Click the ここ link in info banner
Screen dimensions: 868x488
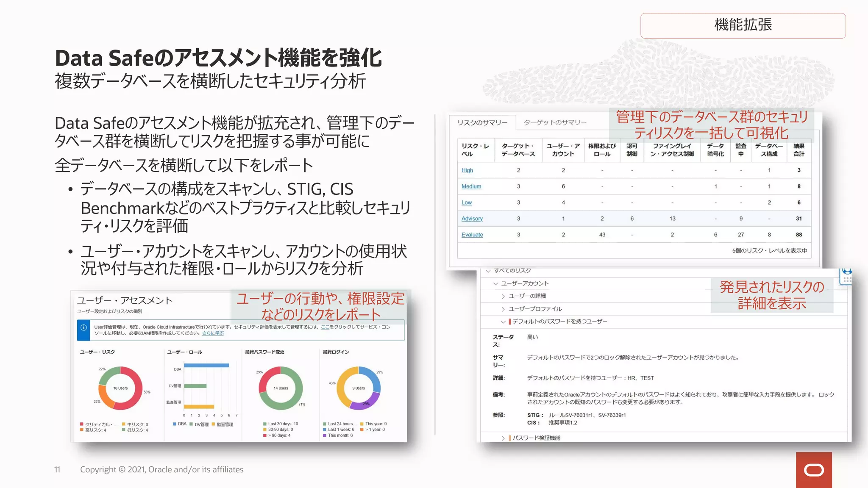click(325, 327)
